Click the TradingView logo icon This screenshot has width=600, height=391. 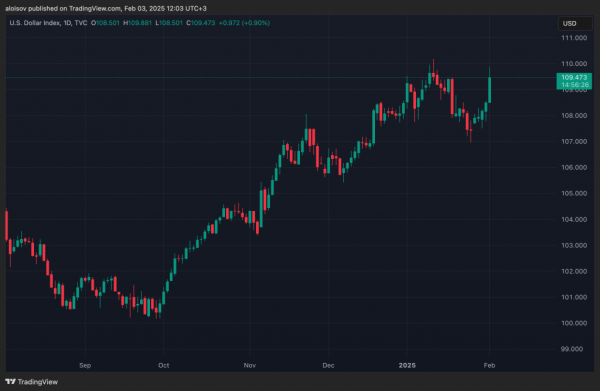click(10, 381)
